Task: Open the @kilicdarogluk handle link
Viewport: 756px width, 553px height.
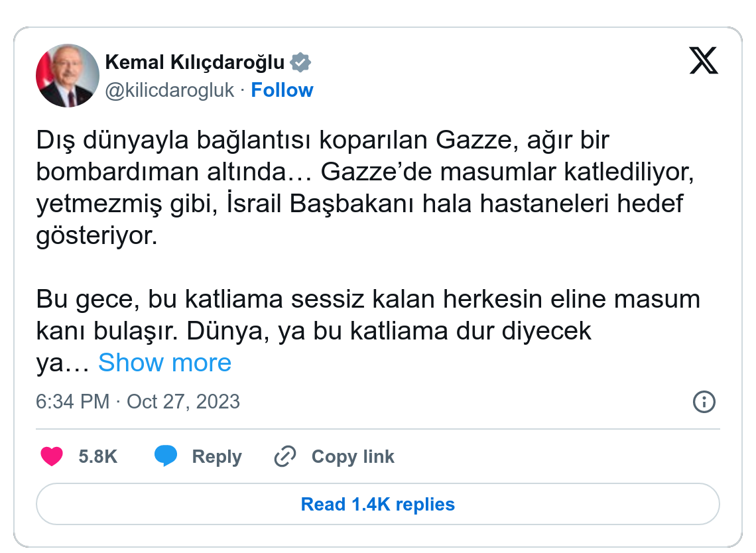Action: pyautogui.click(x=170, y=90)
